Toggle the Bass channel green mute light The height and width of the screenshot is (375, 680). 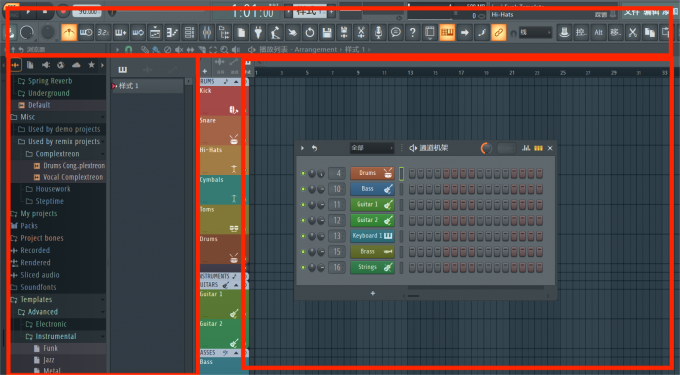pos(303,189)
